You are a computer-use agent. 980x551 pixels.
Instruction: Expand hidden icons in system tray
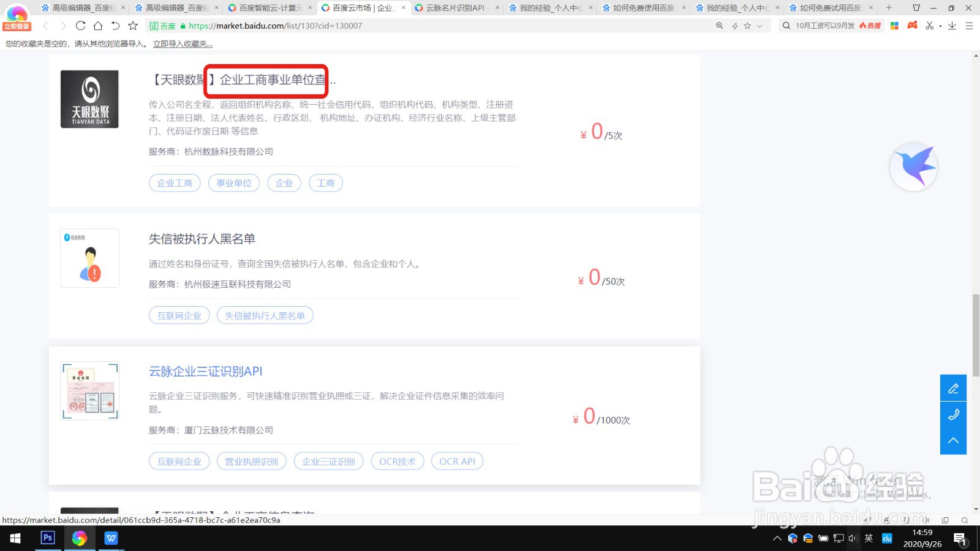[x=777, y=539]
